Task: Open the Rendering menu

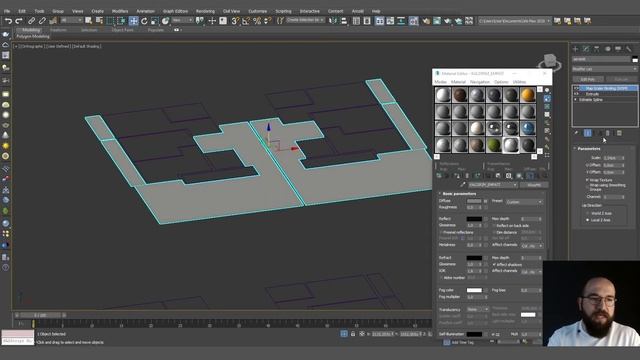Action: click(x=205, y=11)
